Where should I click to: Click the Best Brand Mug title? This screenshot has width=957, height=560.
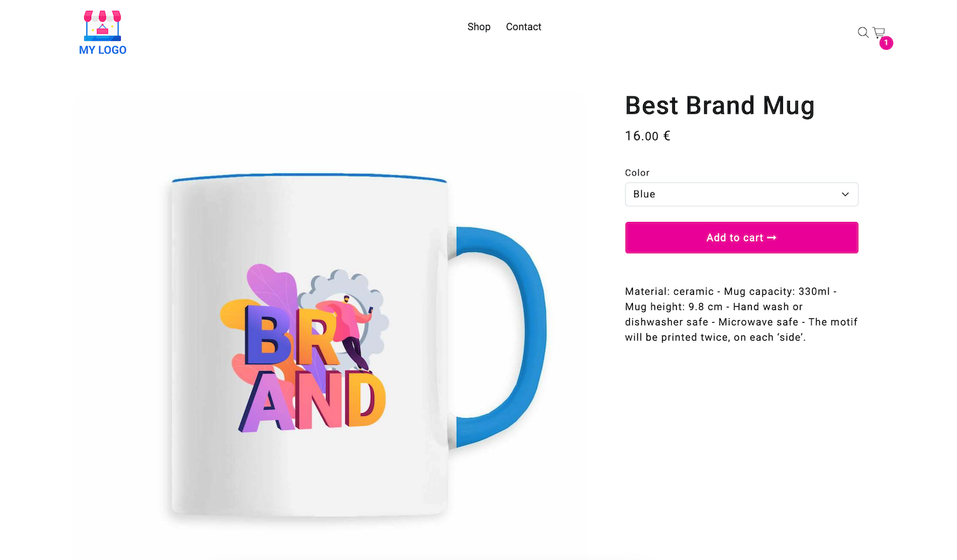(720, 106)
